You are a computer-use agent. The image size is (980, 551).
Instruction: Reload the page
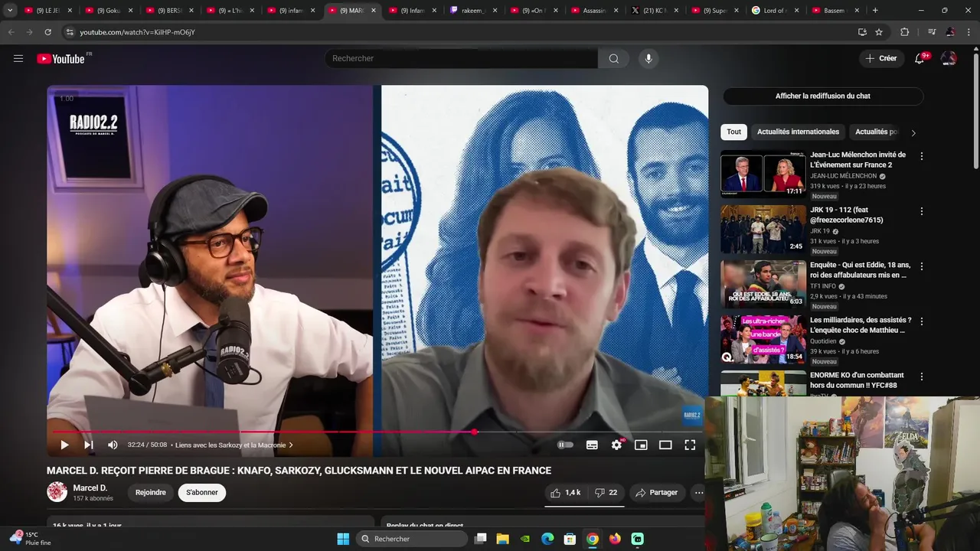(47, 32)
